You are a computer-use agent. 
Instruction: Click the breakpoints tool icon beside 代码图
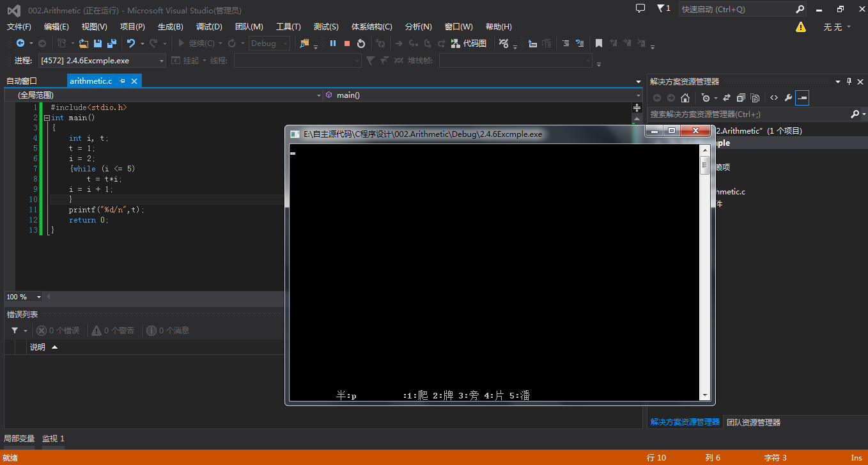click(504, 43)
